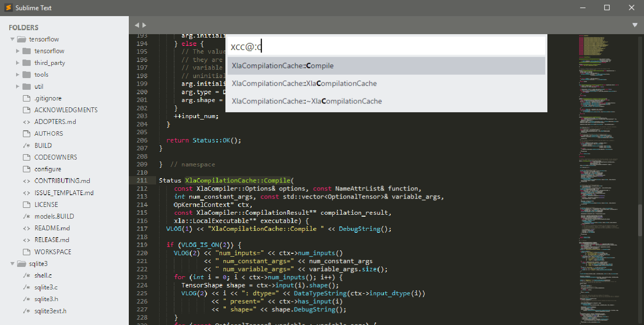Expand the nested tensorflow subfolder arrow

click(x=18, y=51)
